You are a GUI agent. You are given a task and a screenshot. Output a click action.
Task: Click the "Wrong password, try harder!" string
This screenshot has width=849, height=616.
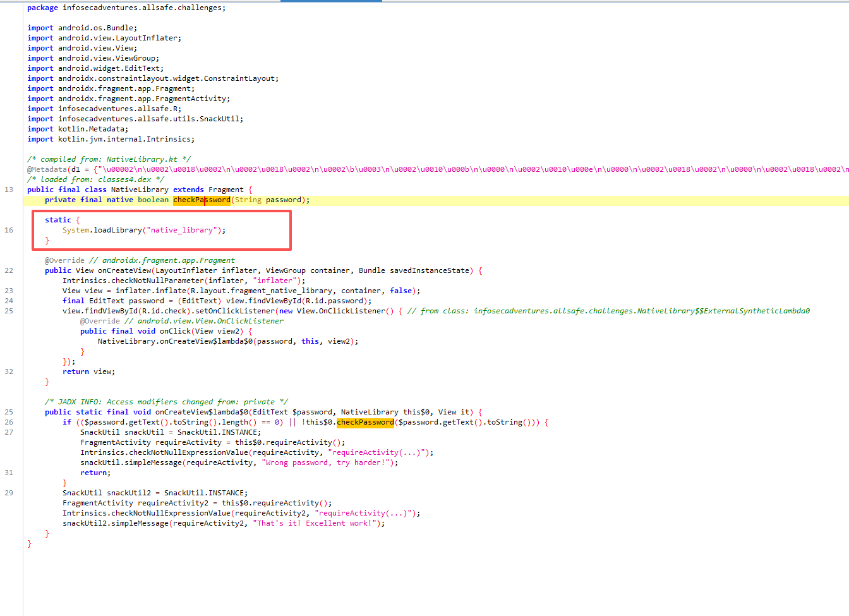pos(327,462)
